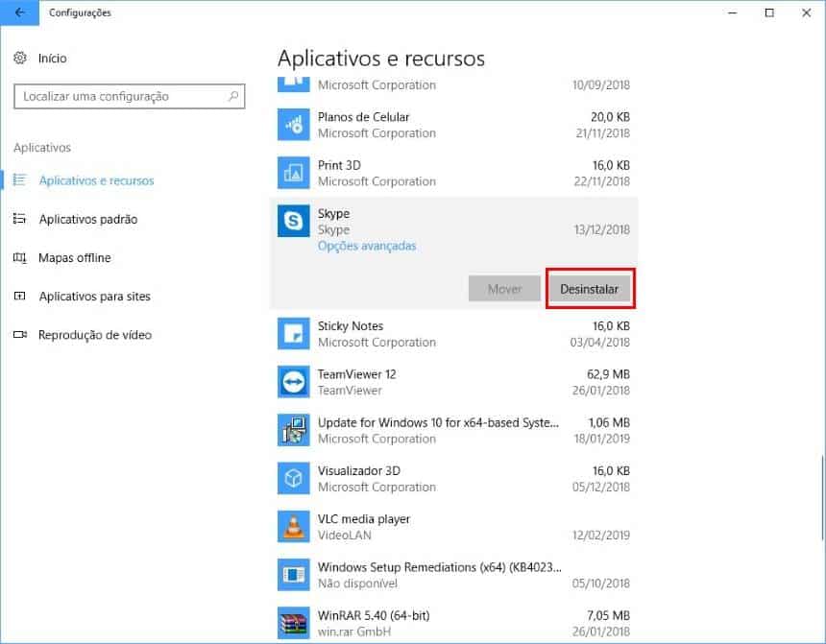Click the Windows Setup Remediations icon
Image resolution: width=826 pixels, height=644 pixels.
tap(293, 575)
